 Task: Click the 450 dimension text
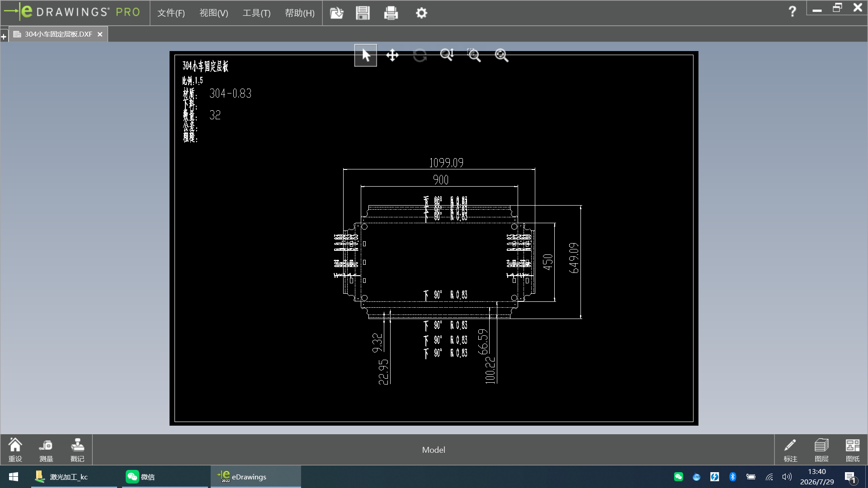[x=548, y=262]
